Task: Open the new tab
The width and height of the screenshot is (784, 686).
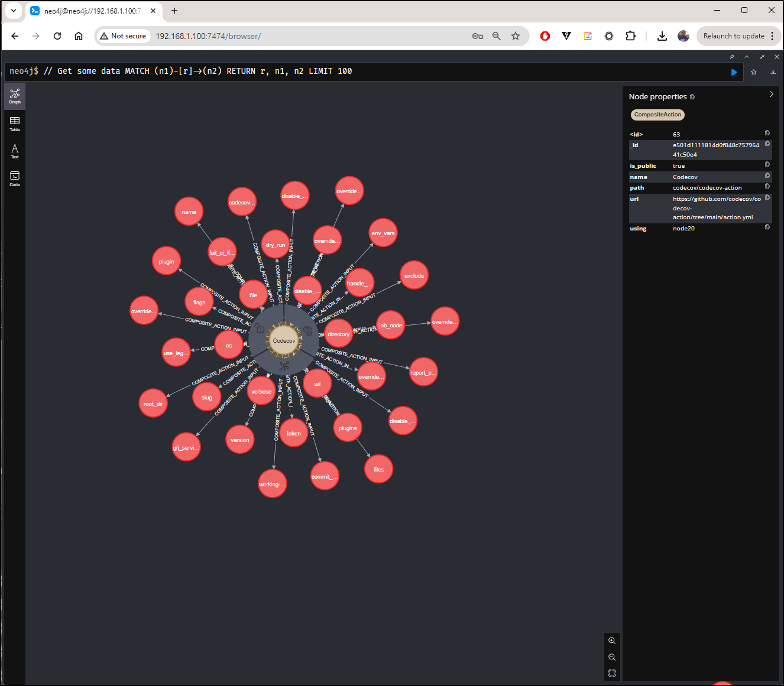Action: pos(174,11)
